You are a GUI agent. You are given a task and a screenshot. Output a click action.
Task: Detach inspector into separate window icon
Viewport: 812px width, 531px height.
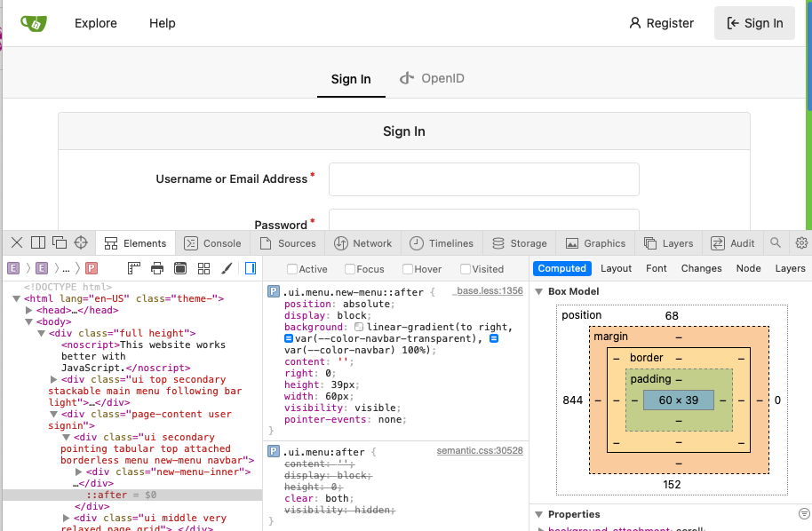(x=60, y=242)
